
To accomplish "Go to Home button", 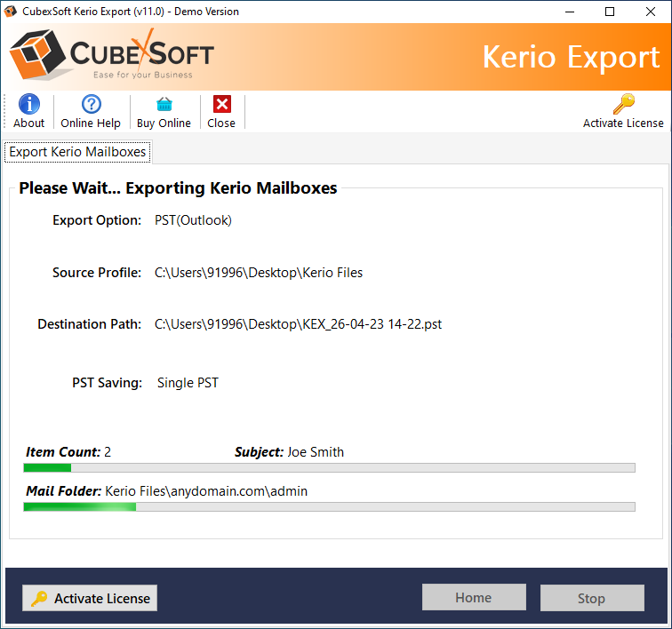I will tap(474, 597).
